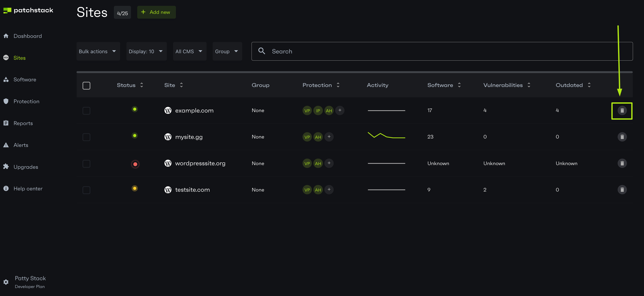Click WordPress icon next to wordpresssite.org
This screenshot has height=296, width=644.
[x=168, y=163]
